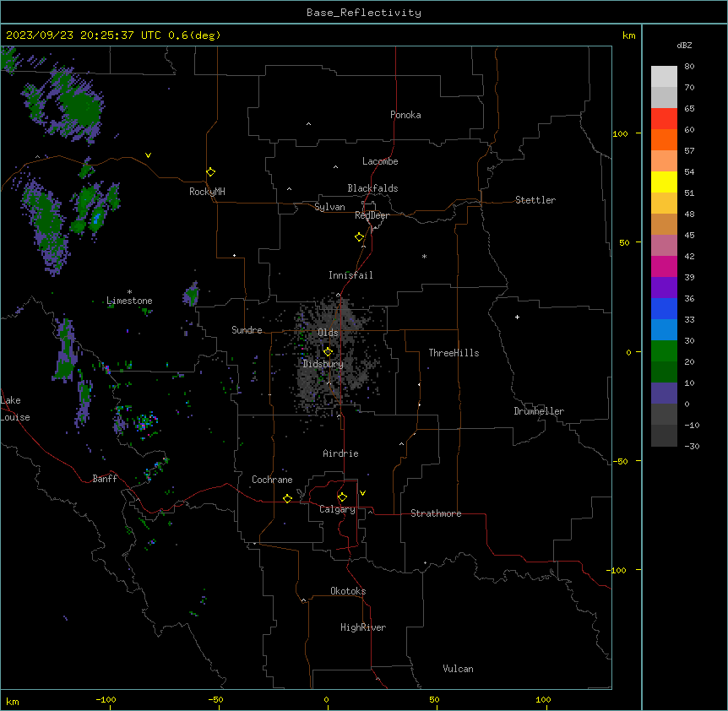The height and width of the screenshot is (711, 728).
Task: Click the green 20-30 dBZ legend swatch
Action: [664, 351]
